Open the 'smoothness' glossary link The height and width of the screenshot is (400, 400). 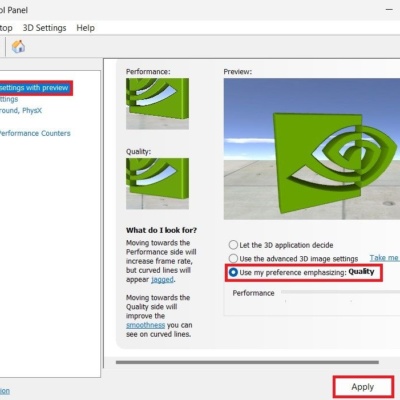pos(145,325)
